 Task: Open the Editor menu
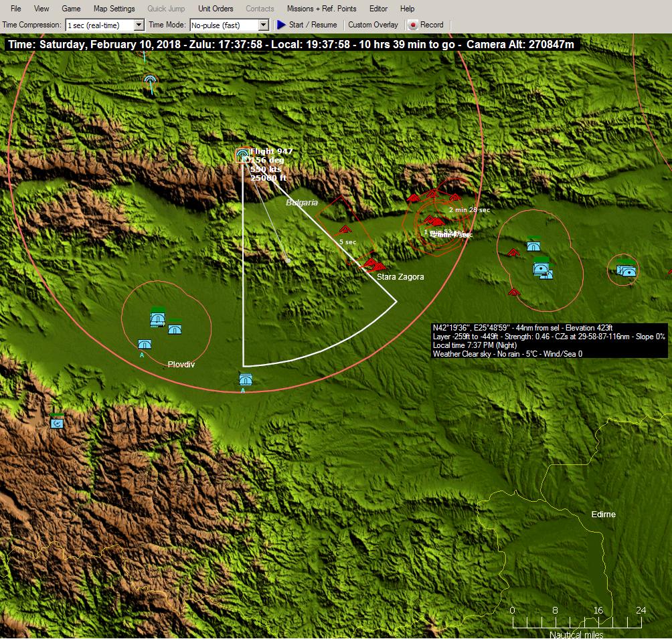[378, 9]
